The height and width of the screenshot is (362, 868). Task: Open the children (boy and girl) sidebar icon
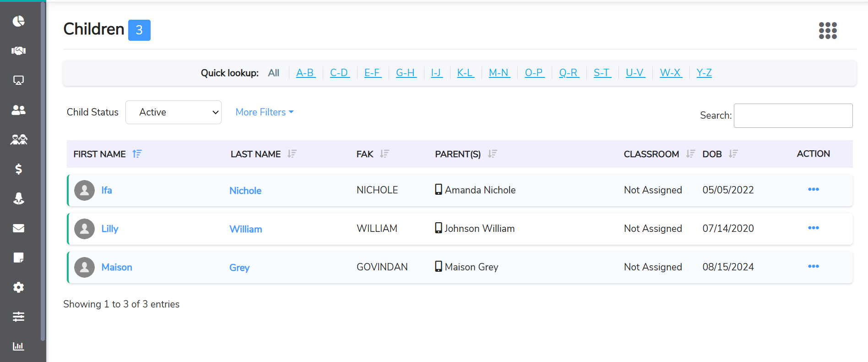click(18, 139)
